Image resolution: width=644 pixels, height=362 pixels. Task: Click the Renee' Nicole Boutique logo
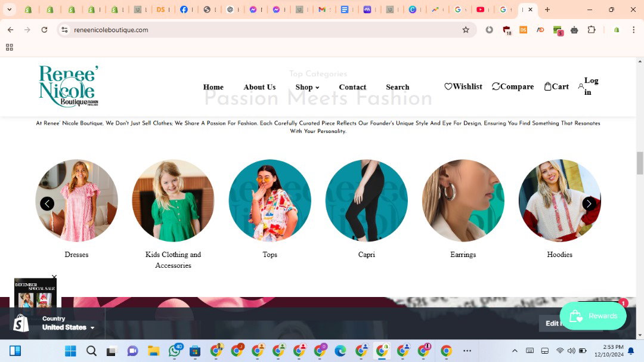pyautogui.click(x=69, y=86)
